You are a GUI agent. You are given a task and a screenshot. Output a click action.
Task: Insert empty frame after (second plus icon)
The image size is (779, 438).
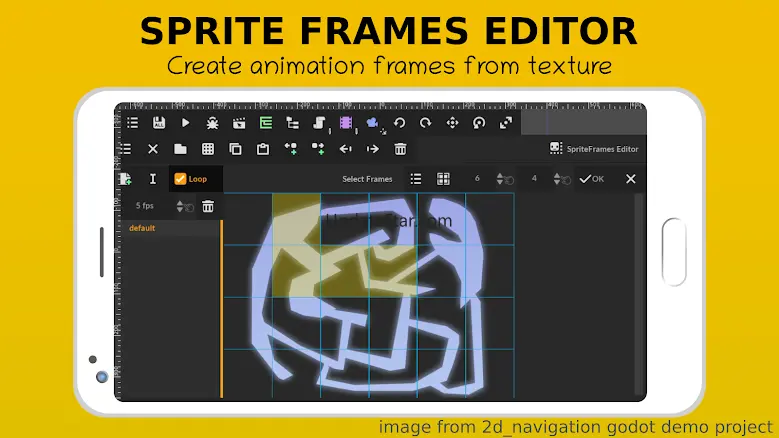(x=318, y=149)
